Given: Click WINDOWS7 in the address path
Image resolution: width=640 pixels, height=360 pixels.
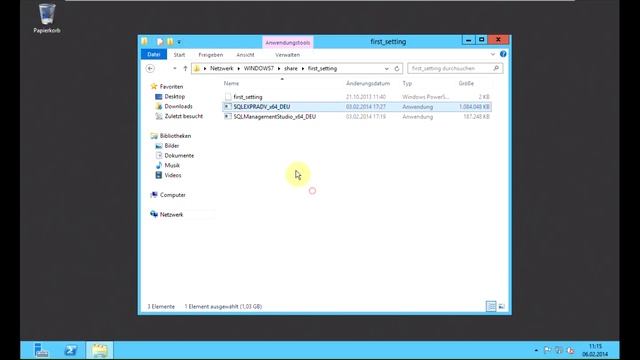Looking at the screenshot, I should tap(259, 69).
